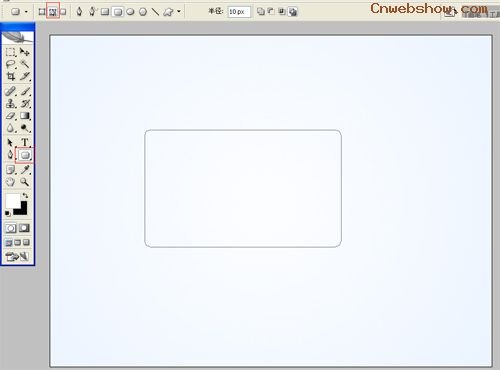Image resolution: width=500 pixels, height=370 pixels.
Task: Select the Rectangular Marquee tool
Action: [10, 52]
